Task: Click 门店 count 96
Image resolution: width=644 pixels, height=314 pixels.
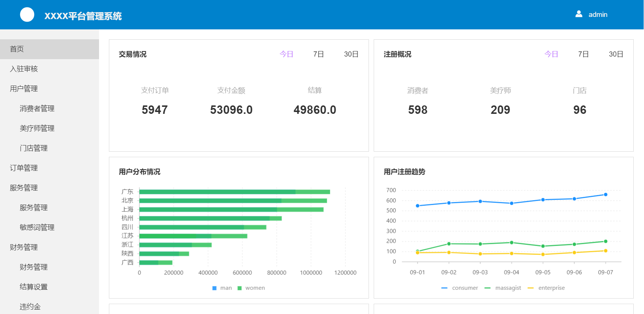Action: [x=580, y=110]
